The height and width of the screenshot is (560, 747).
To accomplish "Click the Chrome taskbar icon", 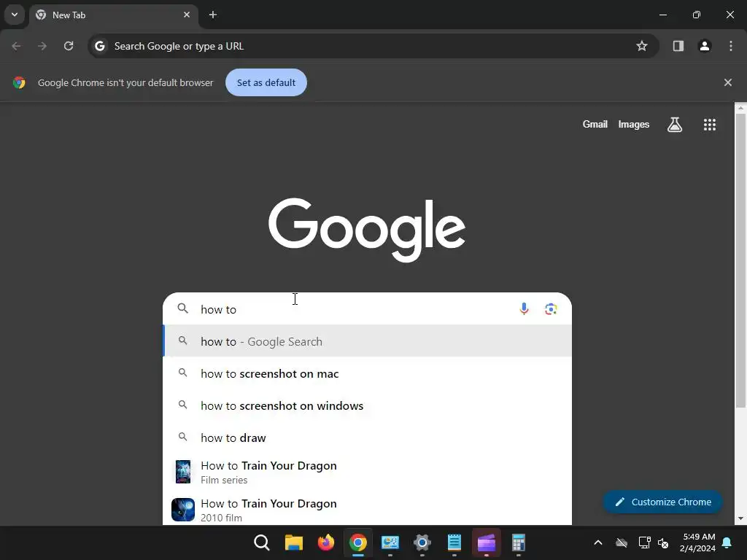I will (357, 542).
